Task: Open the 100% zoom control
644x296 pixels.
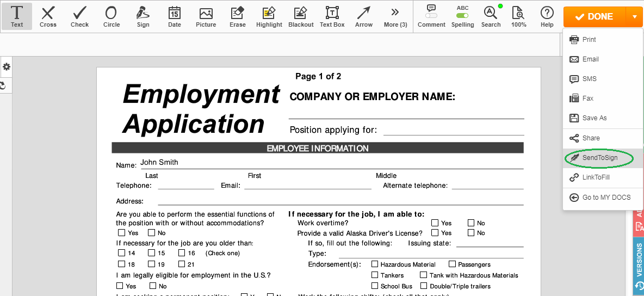Action: [x=518, y=16]
